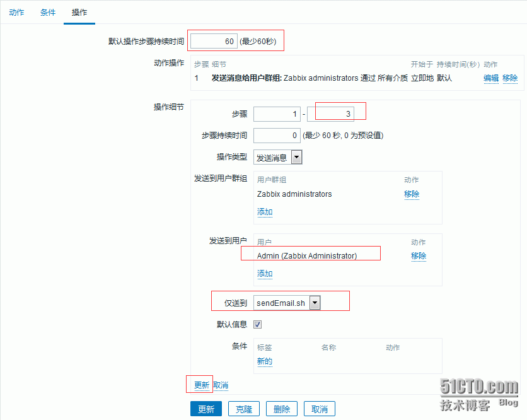This screenshot has height=420, width=527.
Task: Click the 更新 link in operation details
Action: (202, 385)
